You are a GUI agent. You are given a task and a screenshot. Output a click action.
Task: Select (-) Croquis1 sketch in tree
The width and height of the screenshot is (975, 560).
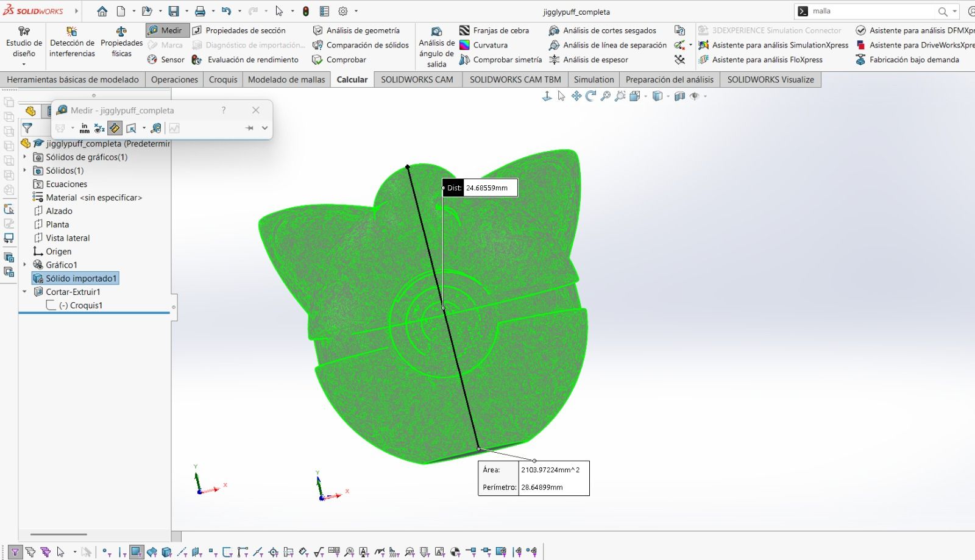74,305
